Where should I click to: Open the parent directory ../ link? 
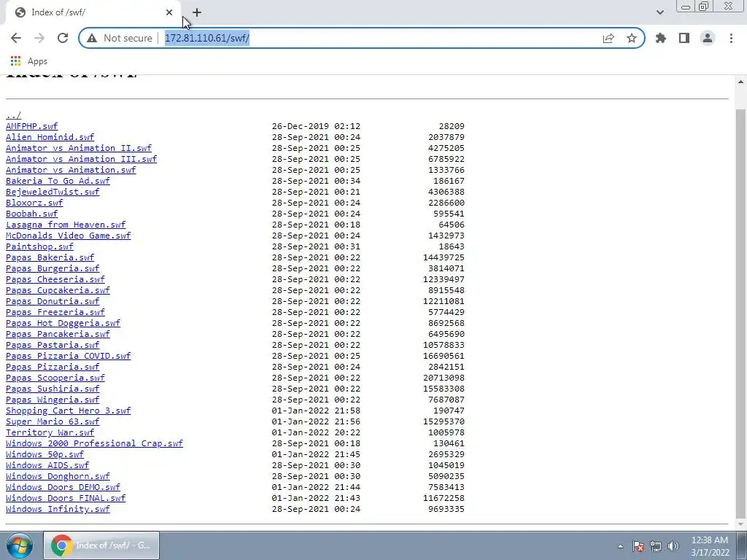tap(13, 115)
